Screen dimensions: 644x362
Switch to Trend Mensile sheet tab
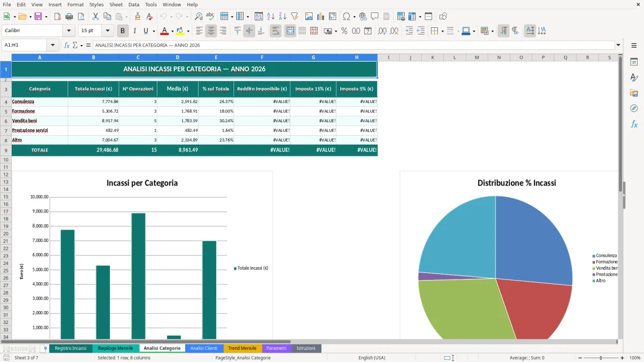pyautogui.click(x=242, y=349)
